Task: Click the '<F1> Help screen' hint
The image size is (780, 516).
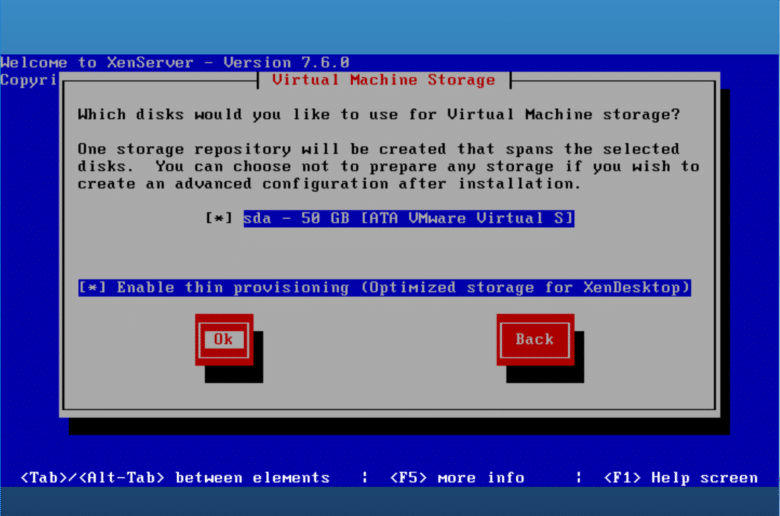Action: point(681,478)
